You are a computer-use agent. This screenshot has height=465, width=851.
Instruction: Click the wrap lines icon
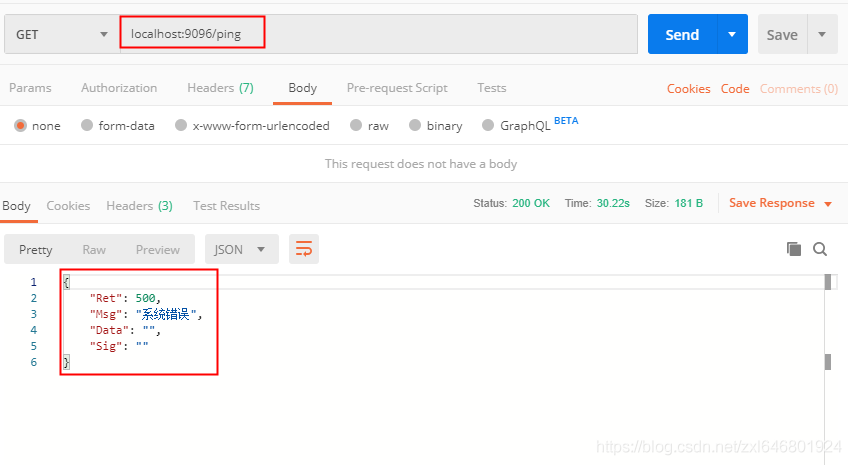303,249
